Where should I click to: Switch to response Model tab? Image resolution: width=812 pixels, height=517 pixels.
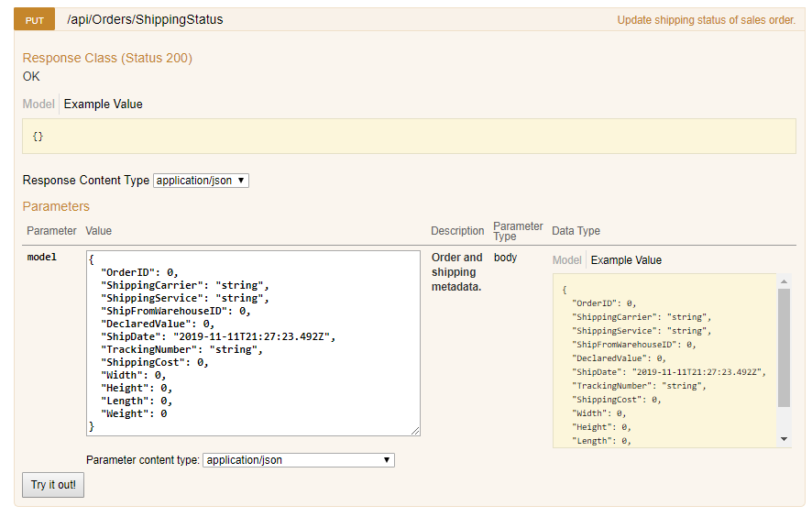pos(38,104)
